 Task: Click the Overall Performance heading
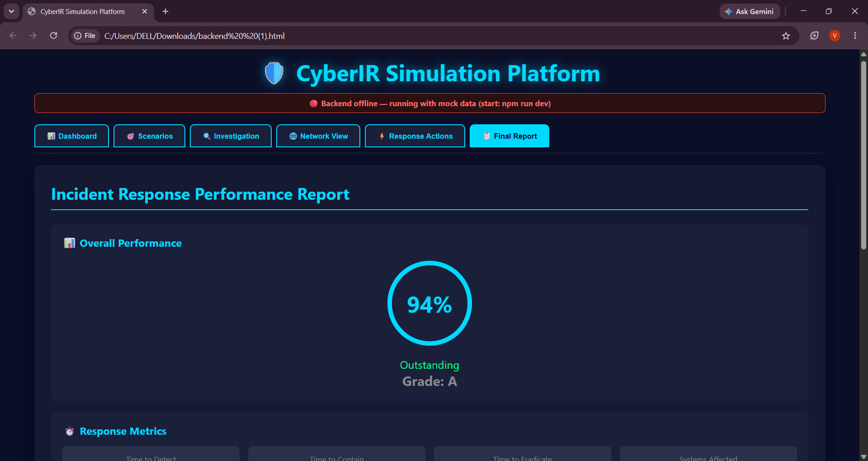(131, 243)
